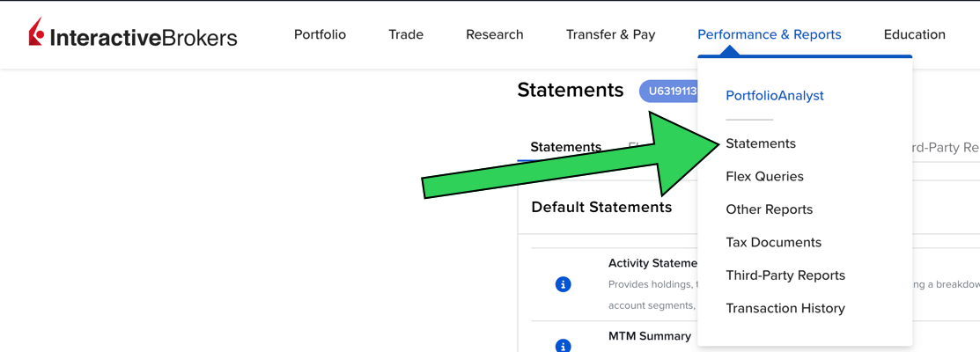Choose Statements from the dropdown menu
The image size is (980, 352).
pyautogui.click(x=761, y=143)
